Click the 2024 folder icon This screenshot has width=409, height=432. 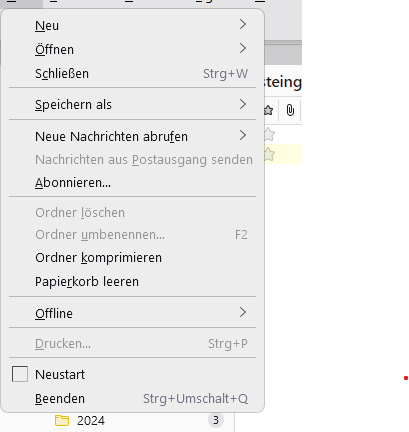point(62,421)
